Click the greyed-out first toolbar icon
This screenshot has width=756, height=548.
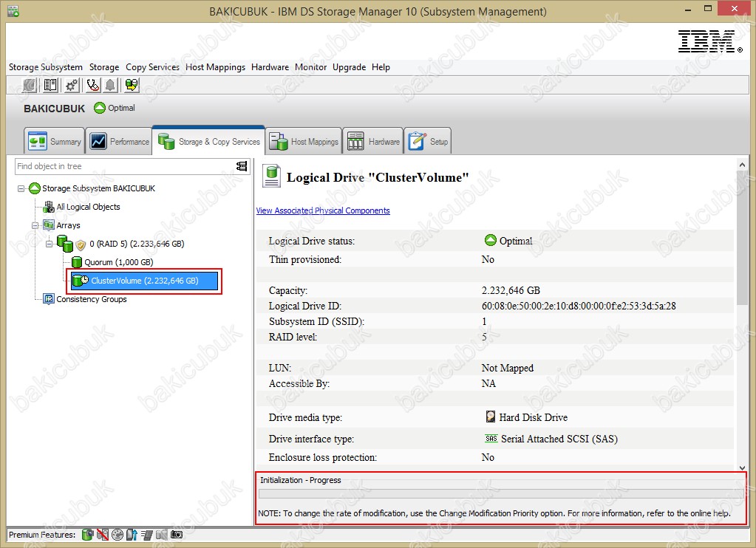[x=30, y=86]
